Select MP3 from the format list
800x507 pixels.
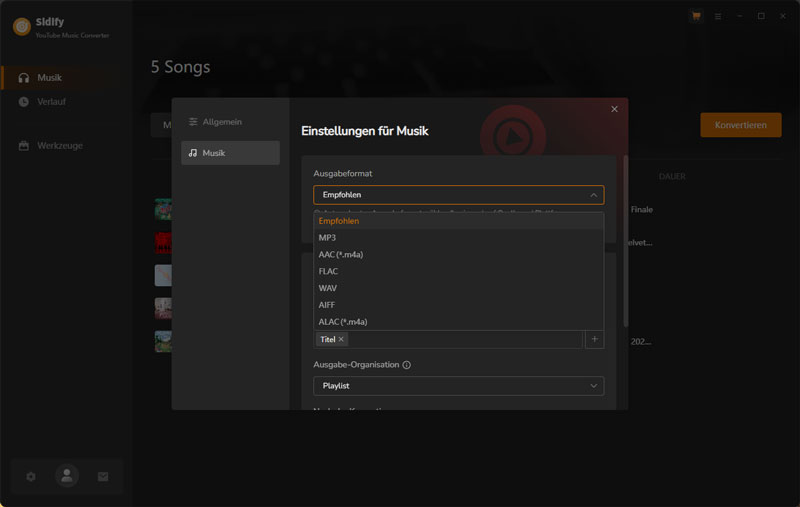328,238
